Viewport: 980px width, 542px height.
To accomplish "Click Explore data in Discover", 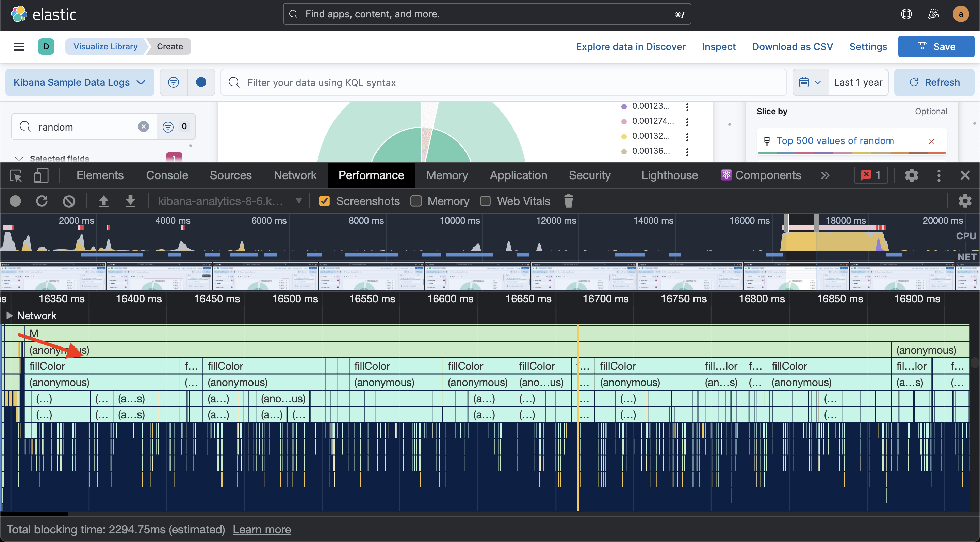I will (631, 46).
